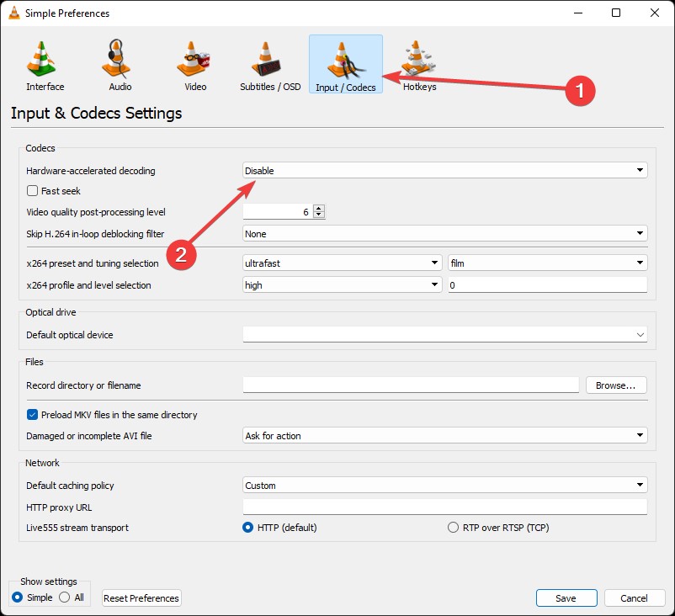Select the Simple show settings radio

pyautogui.click(x=17, y=597)
